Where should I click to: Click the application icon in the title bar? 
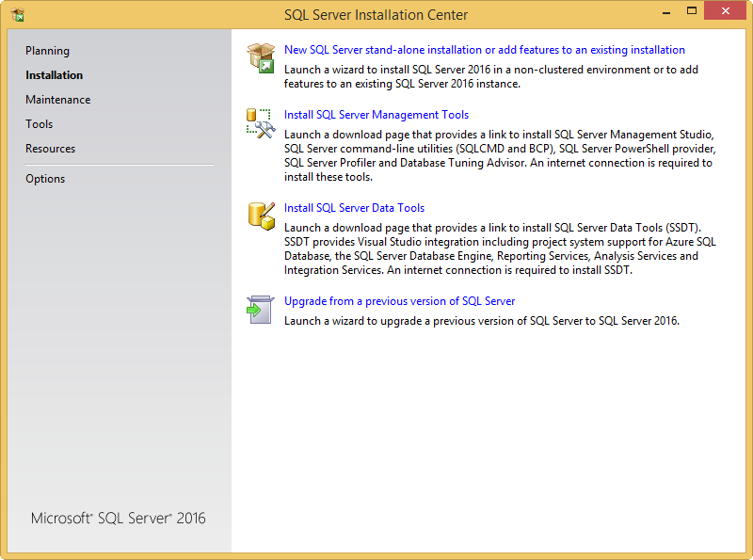[x=17, y=14]
